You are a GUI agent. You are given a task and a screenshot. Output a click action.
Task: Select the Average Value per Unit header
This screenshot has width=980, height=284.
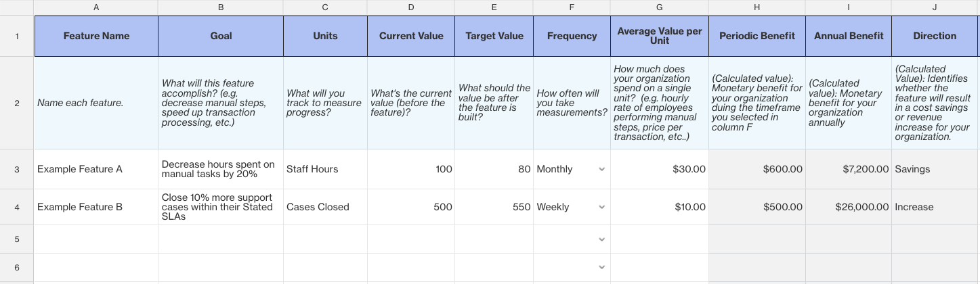[659, 36]
